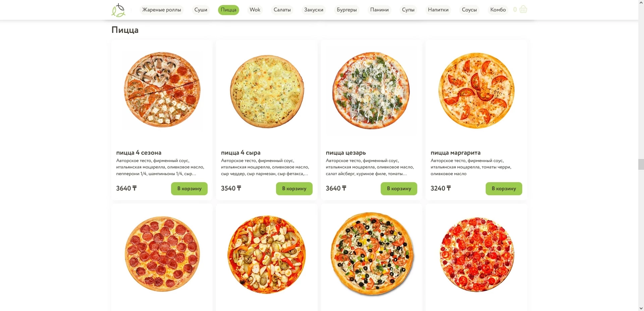
Task: Select the Напитки category
Action: click(x=438, y=10)
